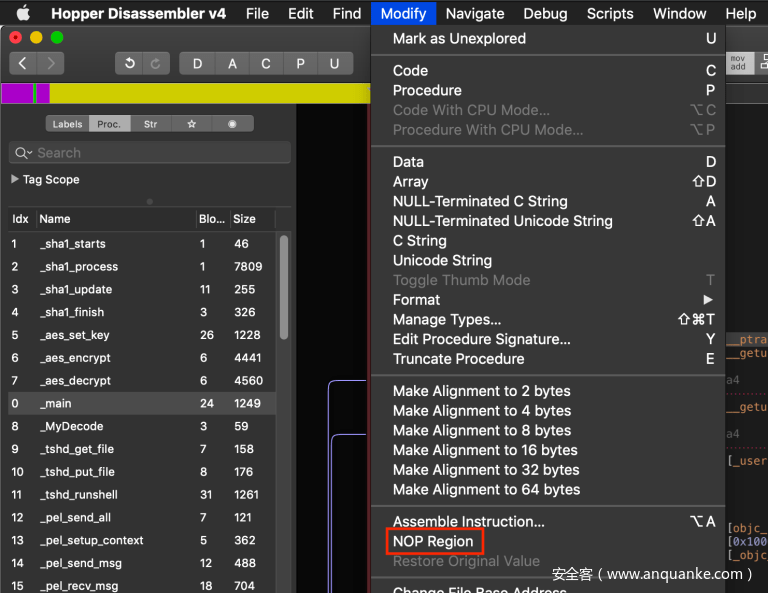Open the star bookmarks tab
The image size is (768, 593).
tap(191, 124)
